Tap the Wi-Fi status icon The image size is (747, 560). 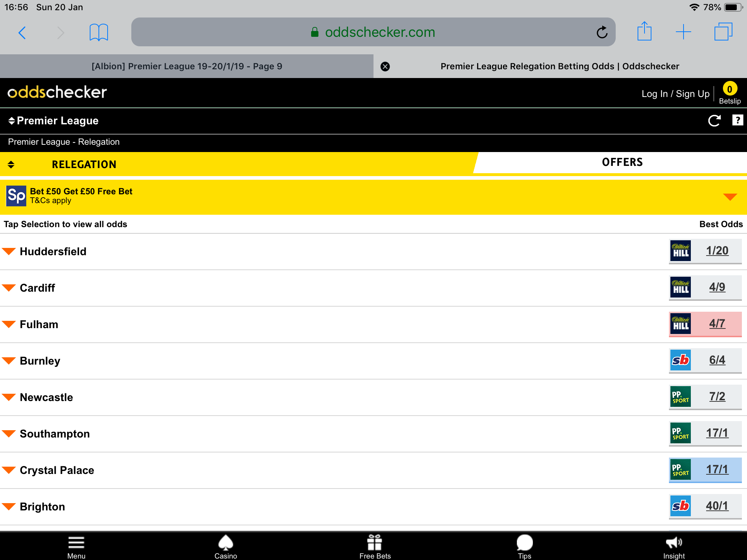[694, 7]
